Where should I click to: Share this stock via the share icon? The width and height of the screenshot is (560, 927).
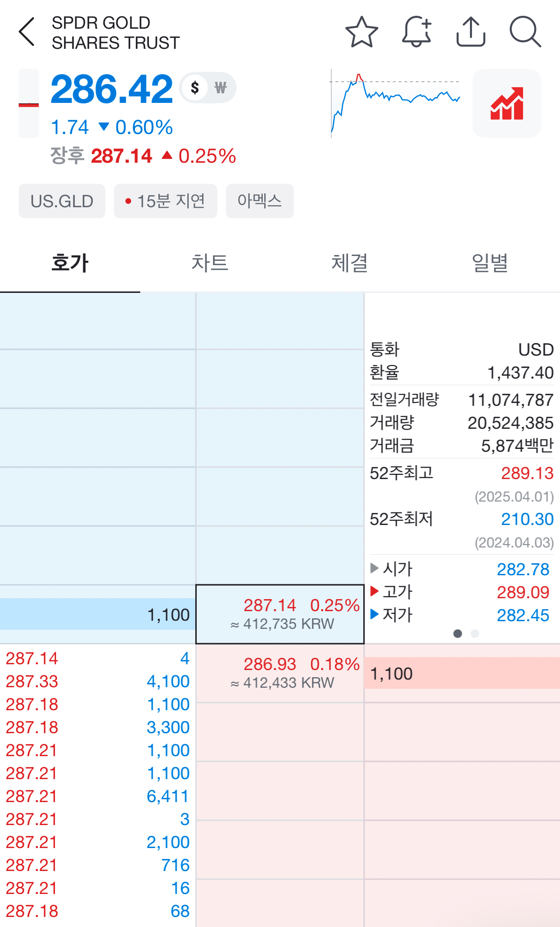tap(471, 32)
